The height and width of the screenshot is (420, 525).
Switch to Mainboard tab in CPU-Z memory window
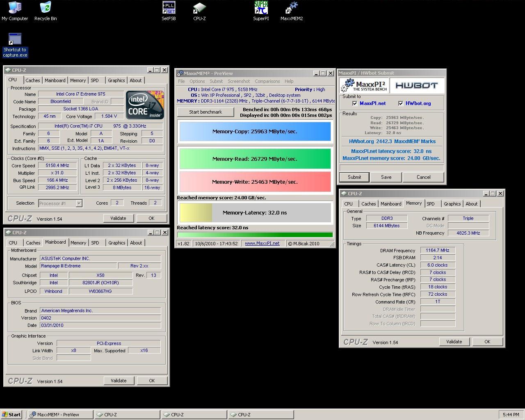point(391,204)
